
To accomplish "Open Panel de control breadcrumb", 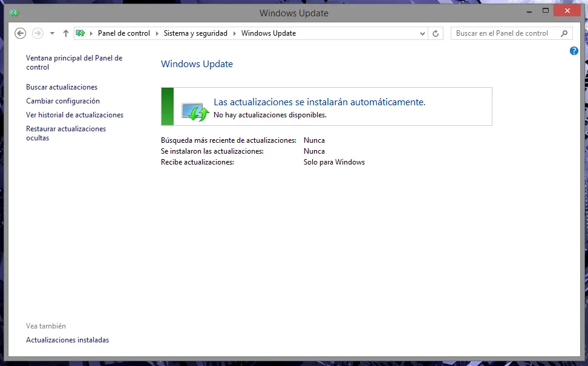I will (x=124, y=33).
